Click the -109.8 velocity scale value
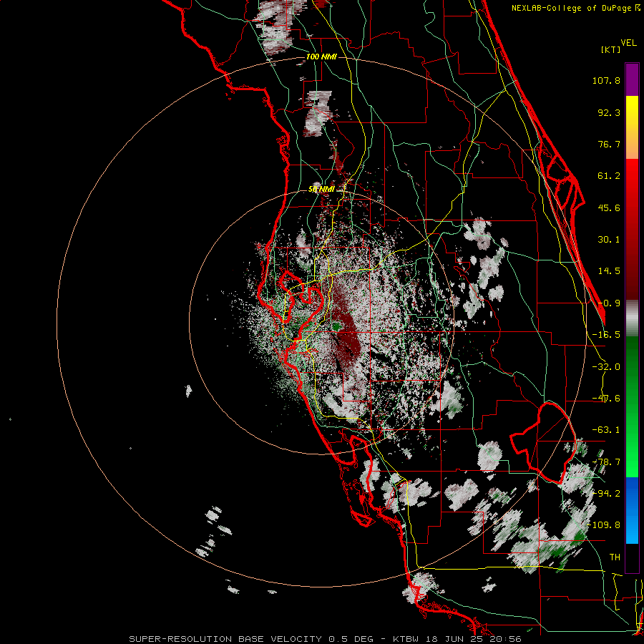644x644 pixels. tap(604, 525)
